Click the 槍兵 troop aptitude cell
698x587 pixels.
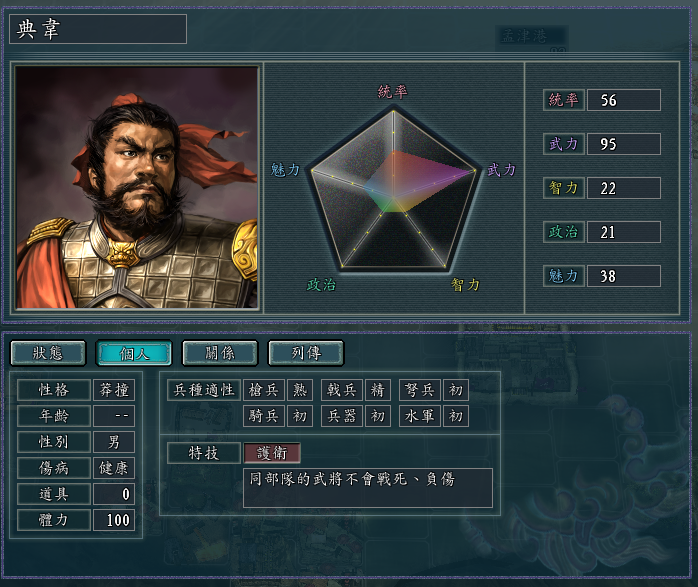264,390
